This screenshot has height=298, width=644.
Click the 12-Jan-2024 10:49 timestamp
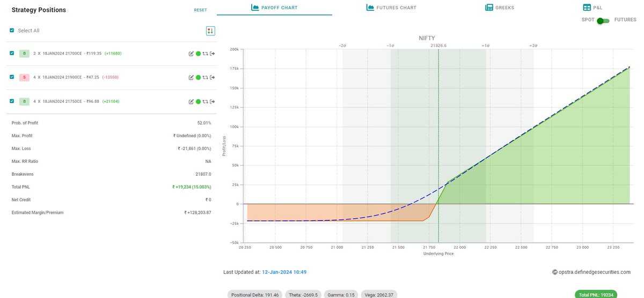pyautogui.click(x=284, y=272)
